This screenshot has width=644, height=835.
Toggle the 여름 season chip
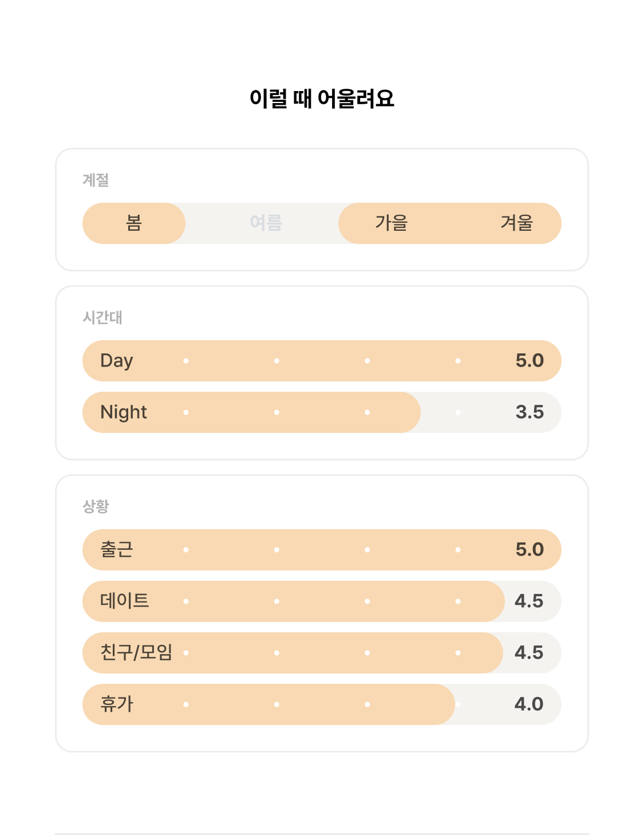(x=266, y=223)
